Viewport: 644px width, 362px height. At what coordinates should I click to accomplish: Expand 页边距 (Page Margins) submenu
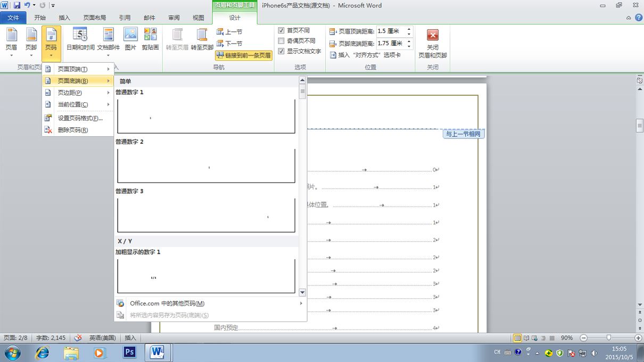click(78, 93)
